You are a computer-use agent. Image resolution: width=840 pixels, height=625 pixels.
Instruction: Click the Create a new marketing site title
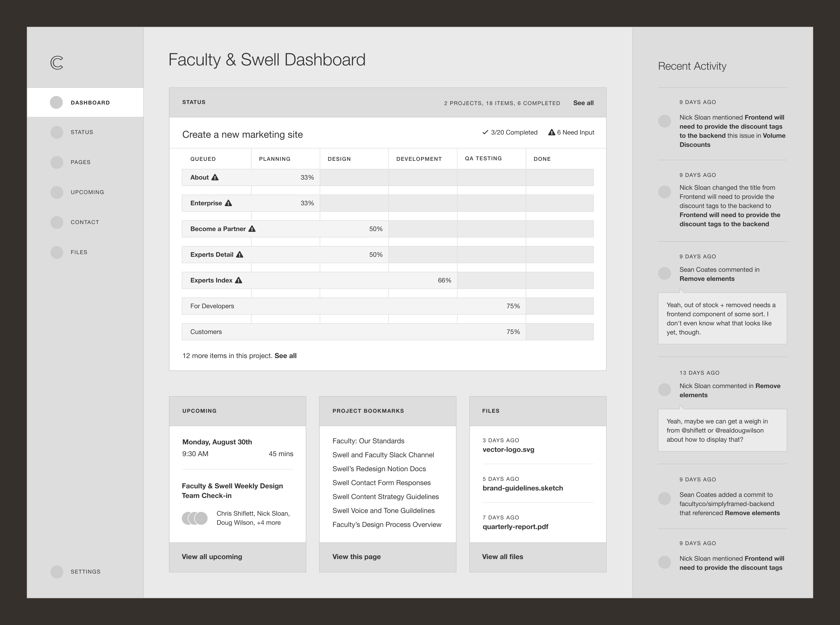pos(242,134)
